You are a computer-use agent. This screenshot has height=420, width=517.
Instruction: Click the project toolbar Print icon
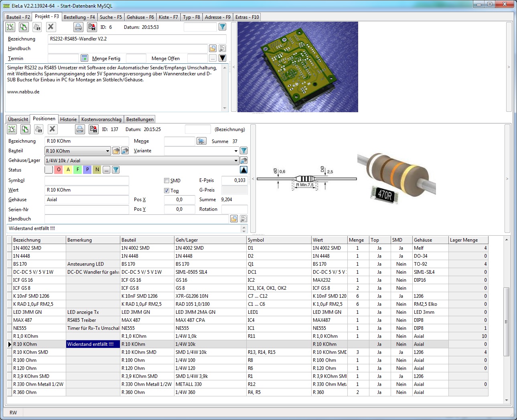(x=78, y=27)
